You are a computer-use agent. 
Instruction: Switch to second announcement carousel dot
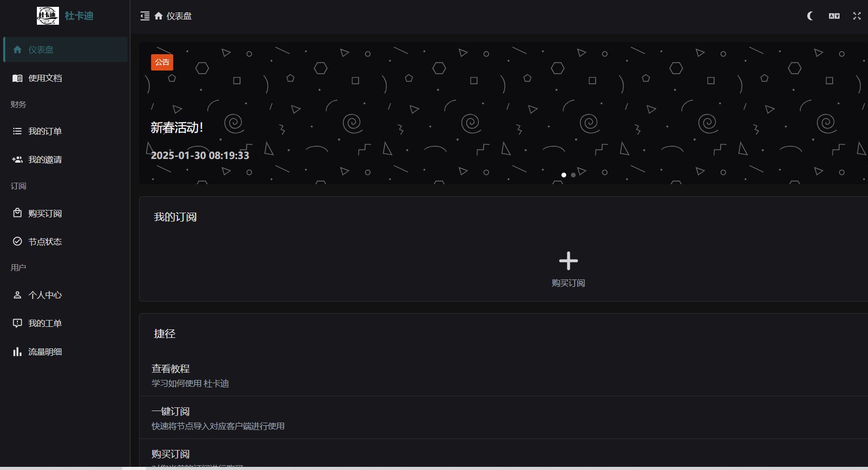(574, 175)
